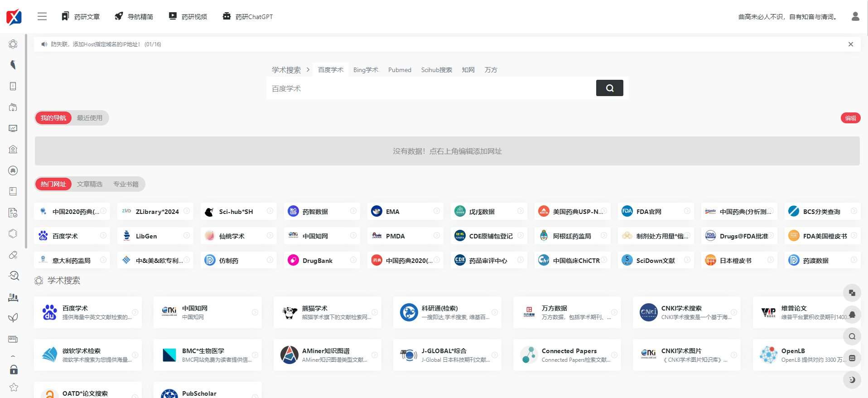Click the floating search circle button
Image resolution: width=868 pixels, height=398 pixels.
coord(852,336)
